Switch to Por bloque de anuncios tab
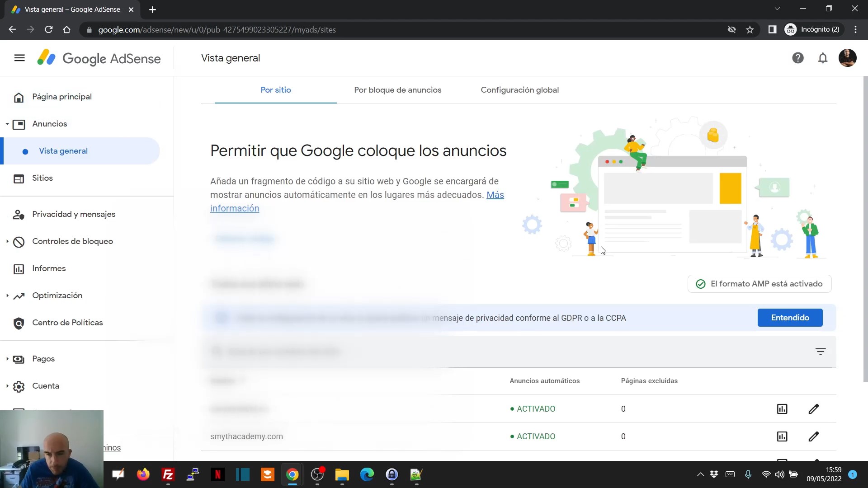The height and width of the screenshot is (488, 868). 397,90
